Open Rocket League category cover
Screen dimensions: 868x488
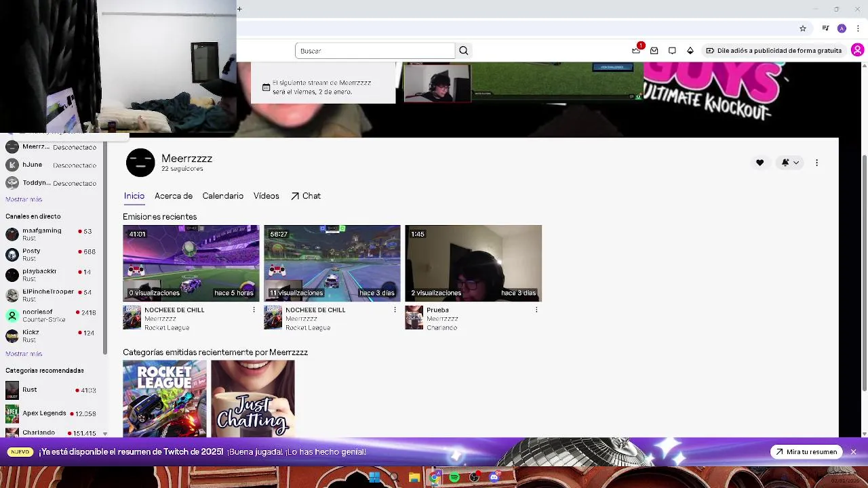click(165, 399)
